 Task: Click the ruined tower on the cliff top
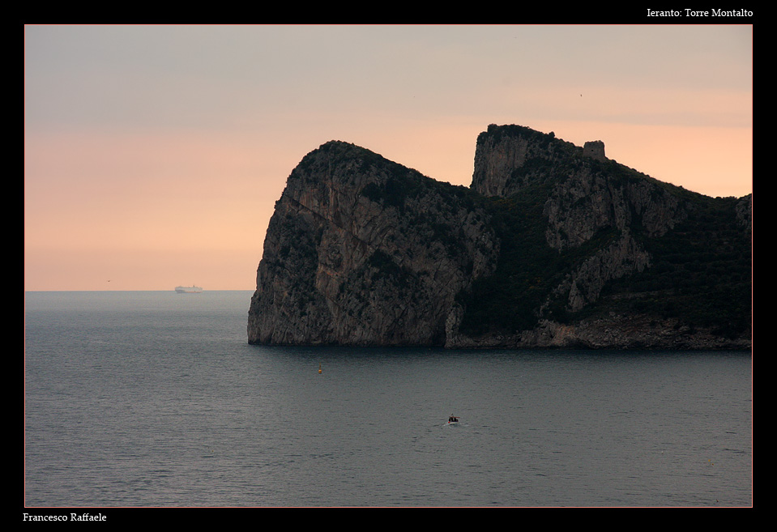point(594,150)
